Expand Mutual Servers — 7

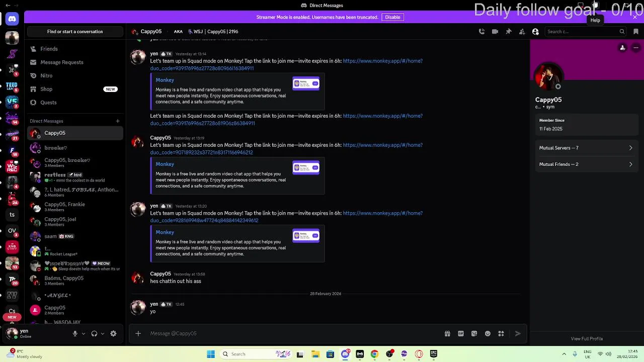[x=586, y=148]
